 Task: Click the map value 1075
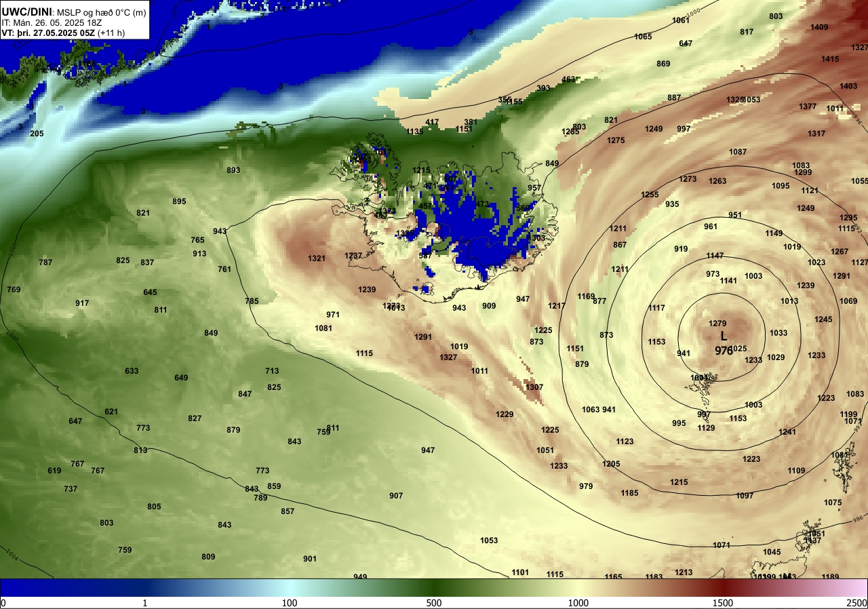[x=833, y=503]
